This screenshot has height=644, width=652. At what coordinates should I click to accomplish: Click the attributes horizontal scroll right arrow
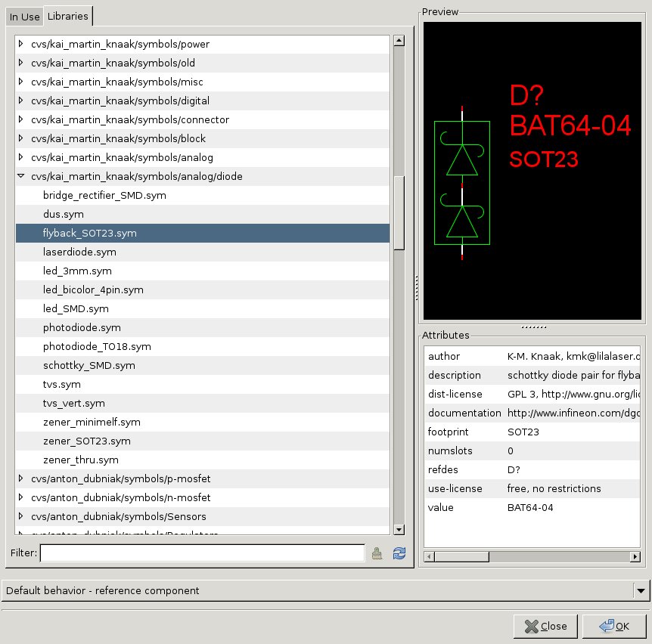635,557
